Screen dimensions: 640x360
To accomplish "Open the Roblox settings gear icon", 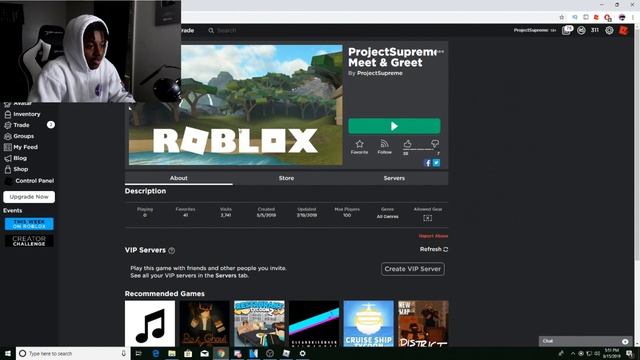I will (609, 30).
